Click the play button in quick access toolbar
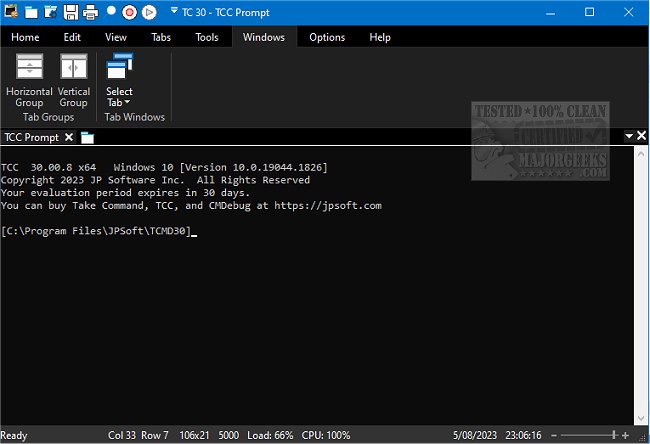 coord(149,13)
